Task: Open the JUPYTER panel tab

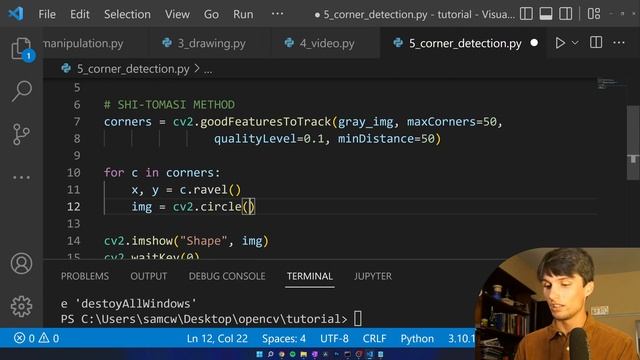Action: click(373, 276)
